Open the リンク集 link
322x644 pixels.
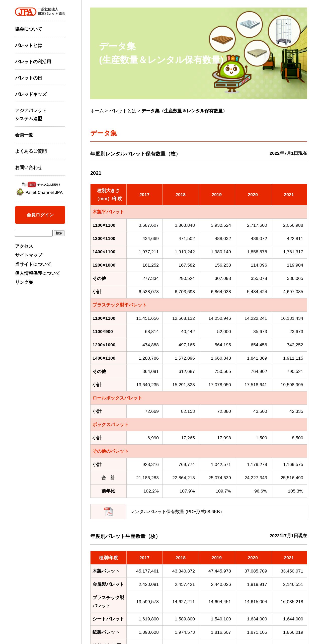click(24, 282)
